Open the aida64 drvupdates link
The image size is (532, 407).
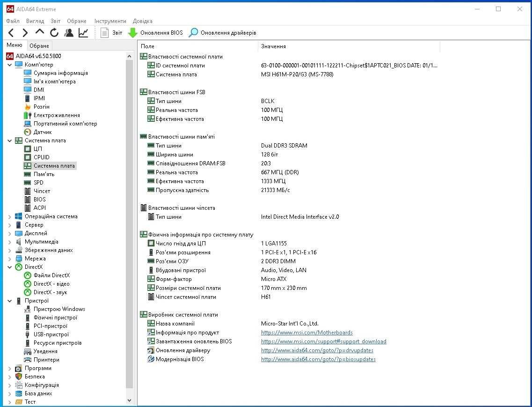[x=317, y=350]
